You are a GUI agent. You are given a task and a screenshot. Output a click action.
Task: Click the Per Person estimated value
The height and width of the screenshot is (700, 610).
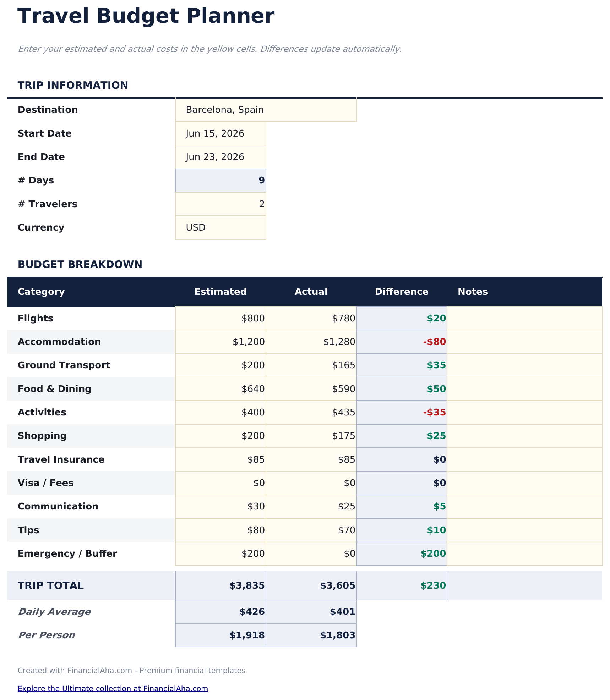pyautogui.click(x=220, y=635)
